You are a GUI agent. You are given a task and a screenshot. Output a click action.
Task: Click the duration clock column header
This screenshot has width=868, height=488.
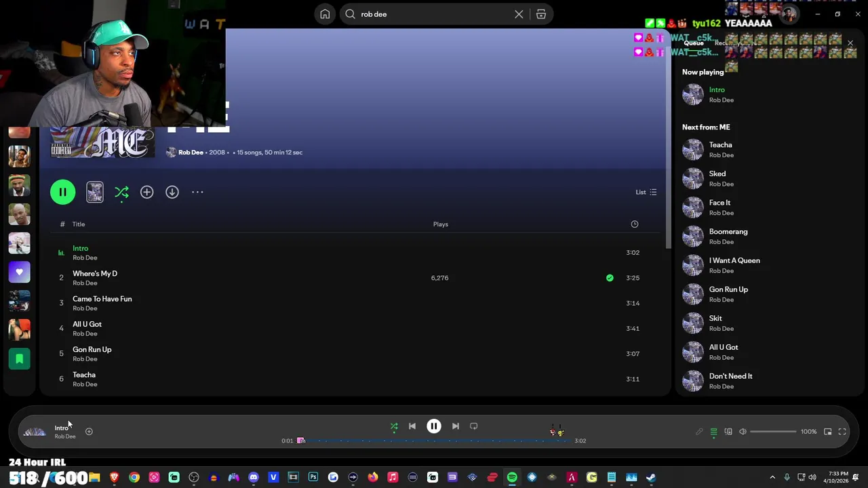pyautogui.click(x=635, y=224)
